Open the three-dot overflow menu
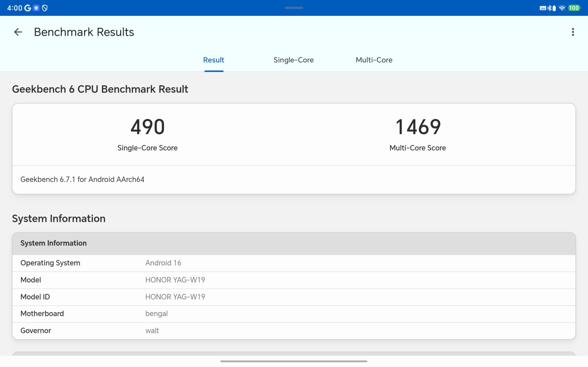This screenshot has width=588, height=367. point(573,32)
